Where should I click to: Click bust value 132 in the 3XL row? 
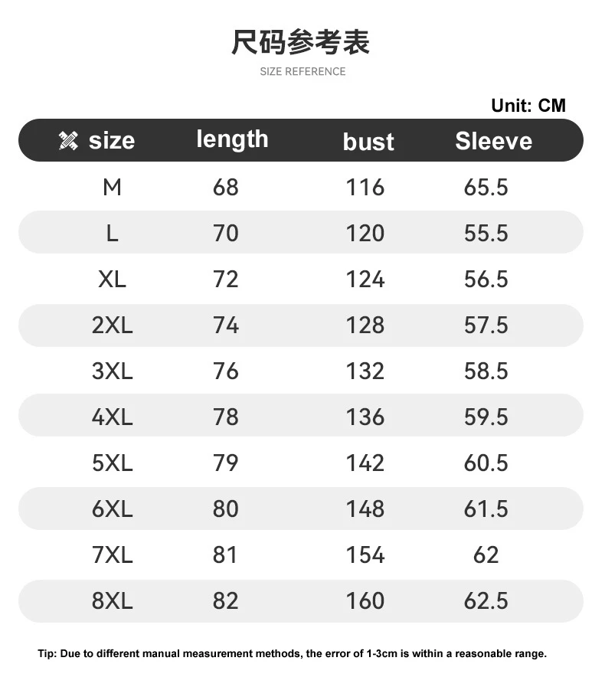[365, 371]
